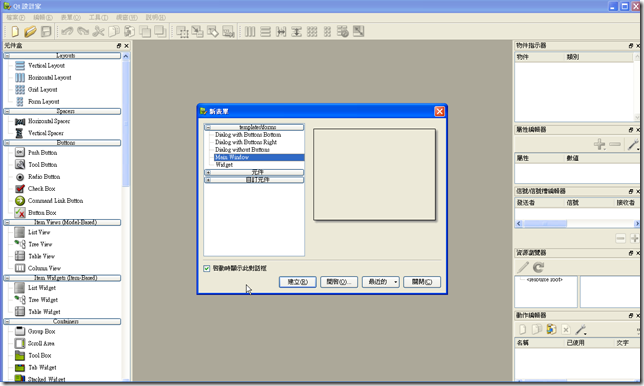Click reload icon in resource browser
The width and height of the screenshot is (644, 386).
pos(538,267)
